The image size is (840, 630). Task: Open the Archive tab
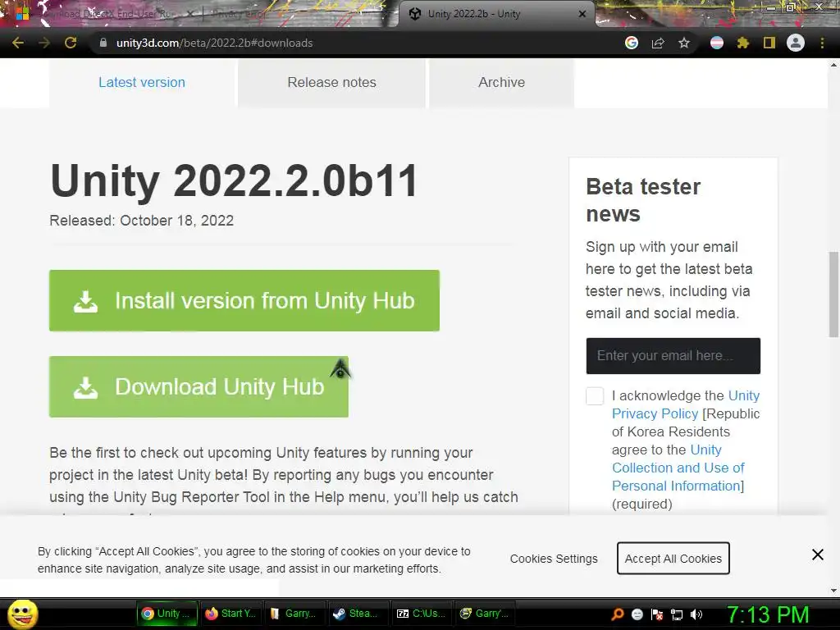[501, 83]
